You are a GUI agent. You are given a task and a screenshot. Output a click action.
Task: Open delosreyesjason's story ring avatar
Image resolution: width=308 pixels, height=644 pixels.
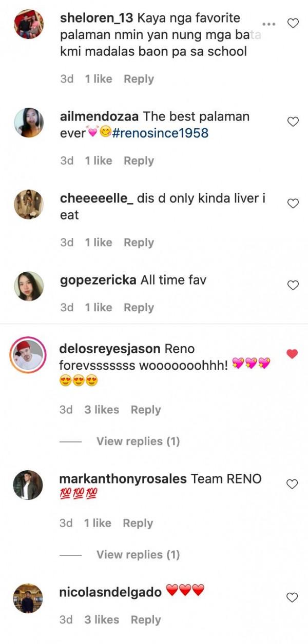[28, 355]
